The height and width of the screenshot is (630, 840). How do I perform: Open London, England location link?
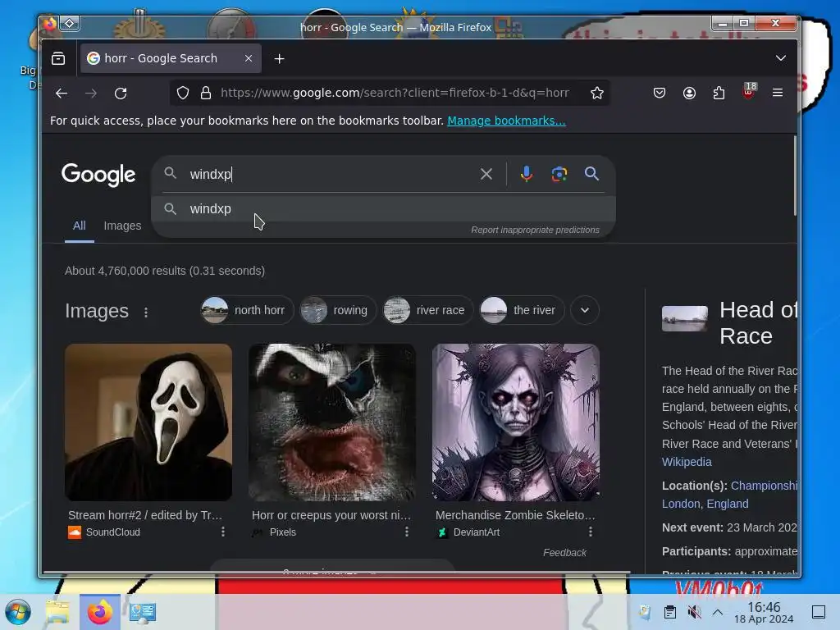[x=705, y=504]
